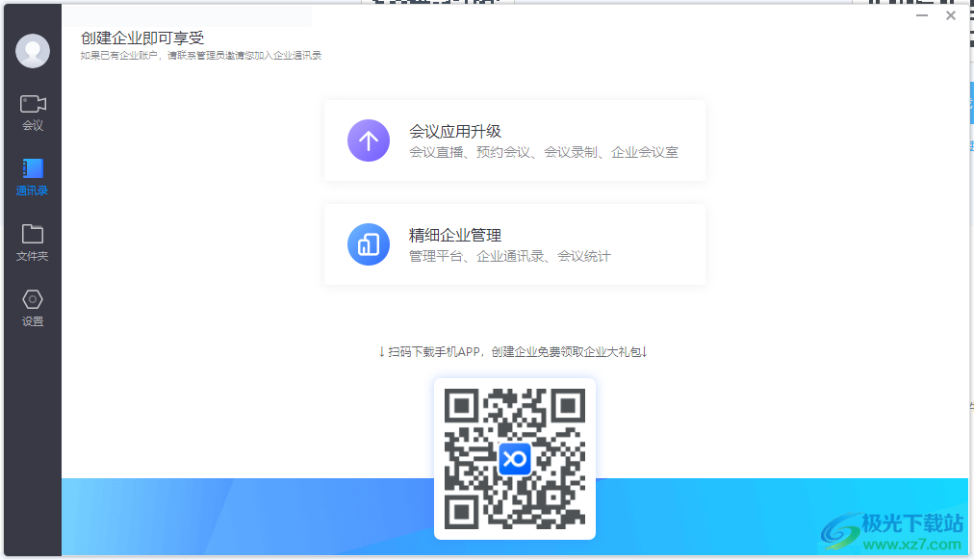Viewport: 974px width, 560px height.
Task: Click the 创建企业即可享受 heading
Action: [142, 38]
